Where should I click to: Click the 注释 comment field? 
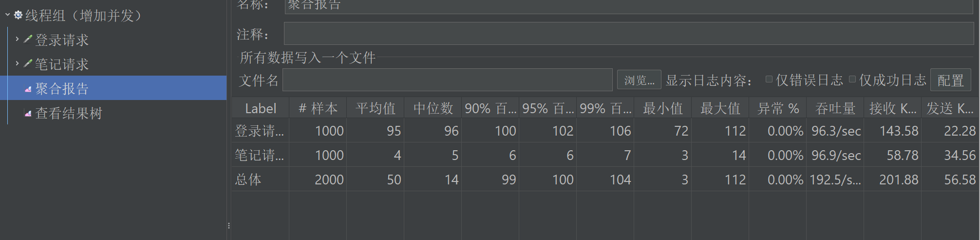click(x=629, y=34)
